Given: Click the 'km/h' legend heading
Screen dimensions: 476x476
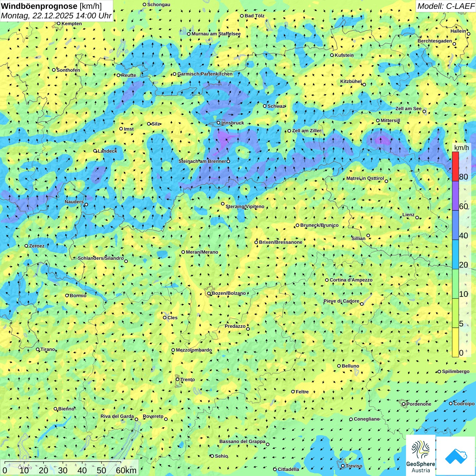Looking at the screenshot, I should click(461, 148).
